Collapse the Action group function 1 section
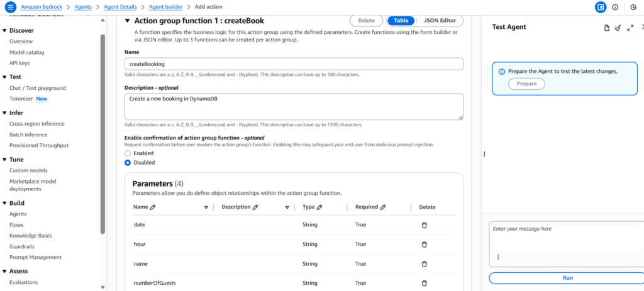644x291 pixels. click(128, 21)
